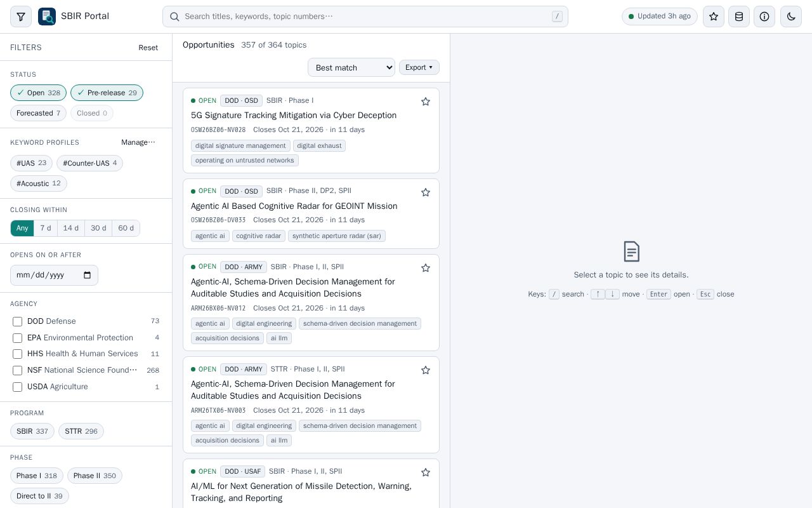Reset all filters
The width and height of the screenshot is (812, 508).
click(148, 48)
